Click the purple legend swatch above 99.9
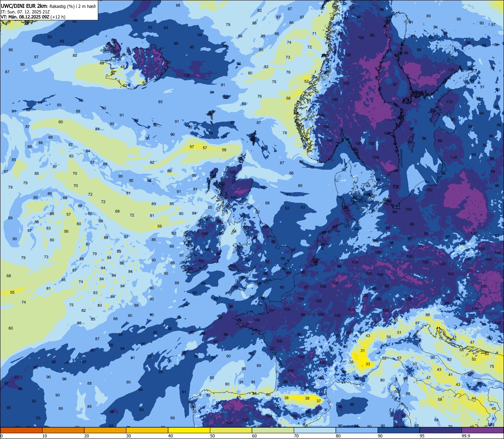The height and width of the screenshot is (439, 504). (x=482, y=430)
